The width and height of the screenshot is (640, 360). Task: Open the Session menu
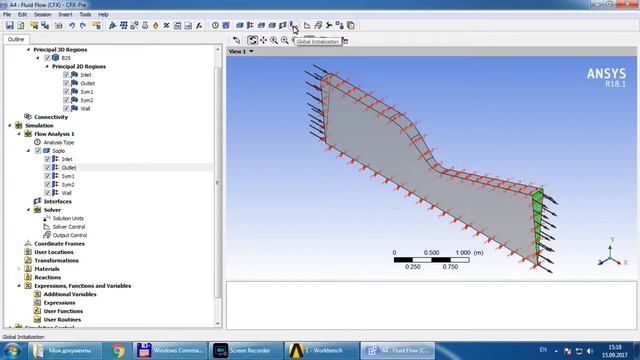point(42,14)
